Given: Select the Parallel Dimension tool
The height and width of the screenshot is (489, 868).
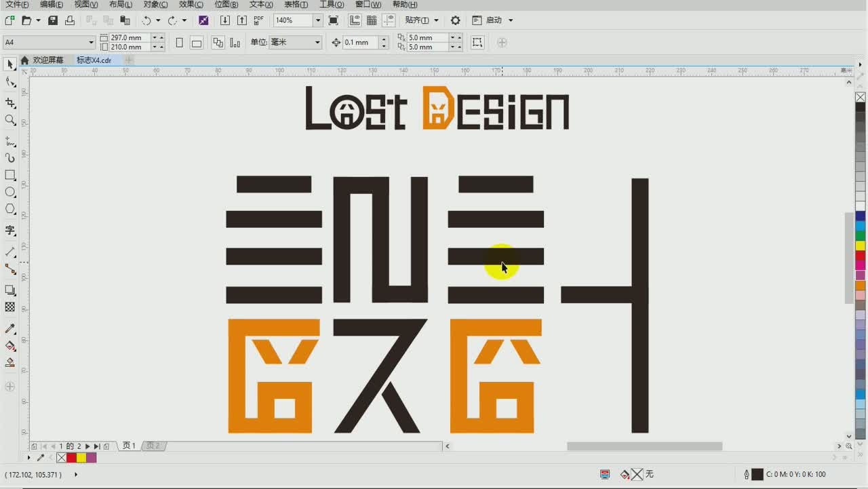Looking at the screenshot, I should (x=10, y=252).
